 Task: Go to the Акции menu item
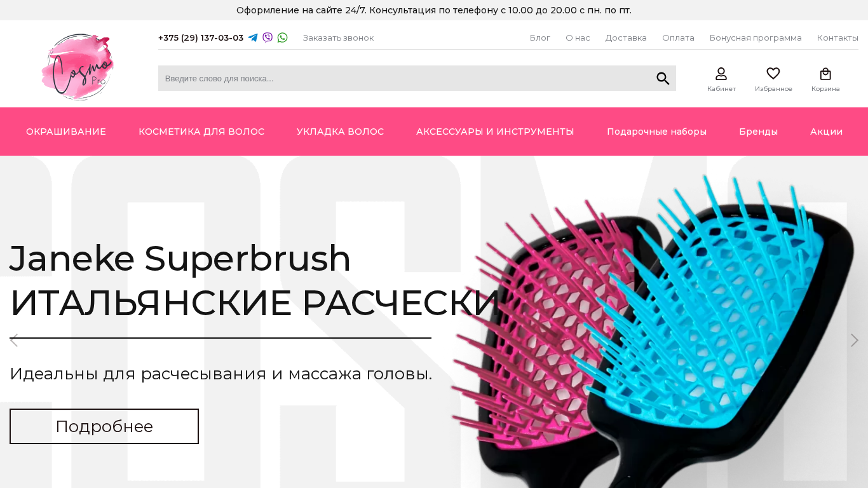tap(826, 132)
